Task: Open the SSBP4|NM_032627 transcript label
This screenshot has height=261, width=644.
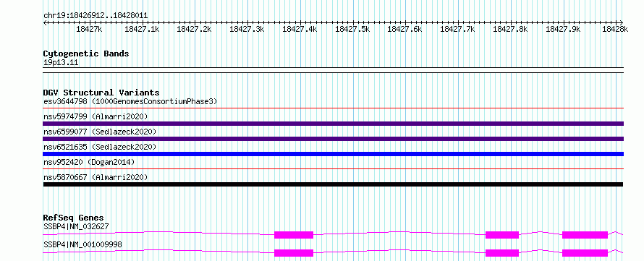Action: tap(76, 226)
